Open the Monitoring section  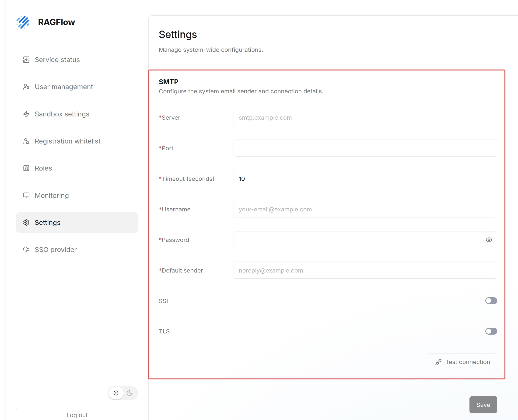tap(77, 196)
